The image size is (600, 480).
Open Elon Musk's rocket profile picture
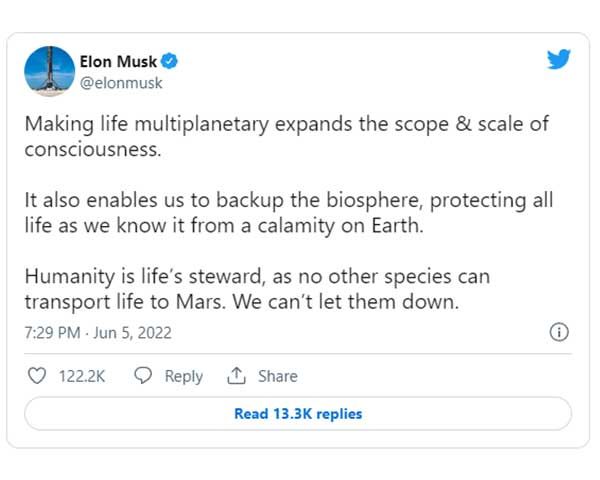(50, 71)
